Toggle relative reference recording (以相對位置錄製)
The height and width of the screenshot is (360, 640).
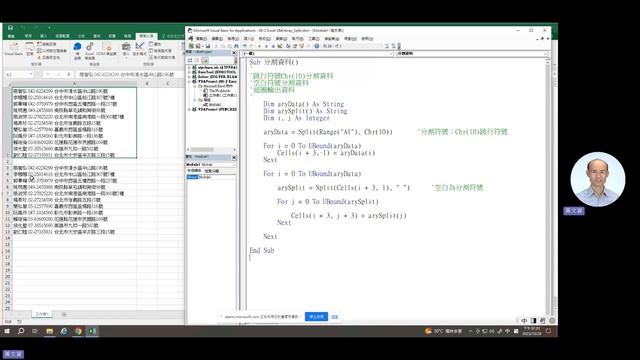click(x=52, y=51)
